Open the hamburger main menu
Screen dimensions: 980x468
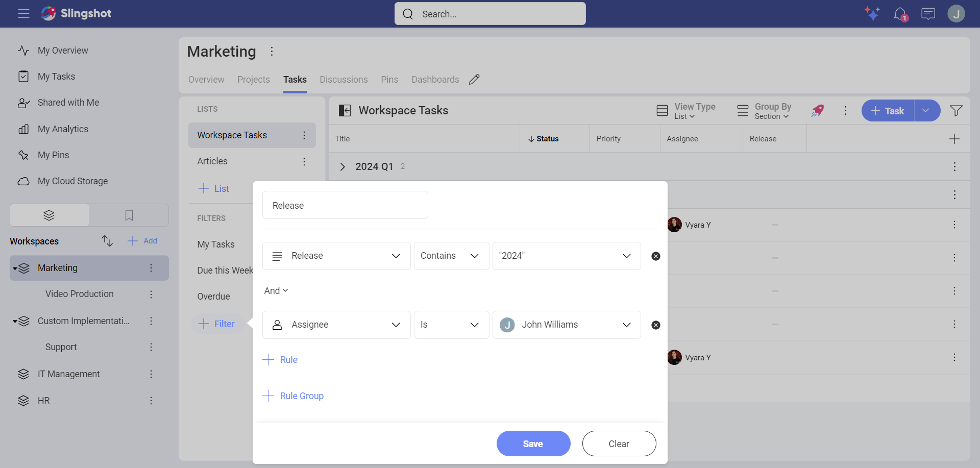coord(23,14)
